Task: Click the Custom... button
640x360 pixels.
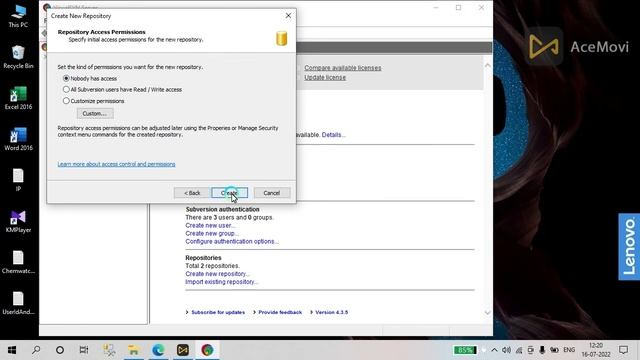Action: 95,113
